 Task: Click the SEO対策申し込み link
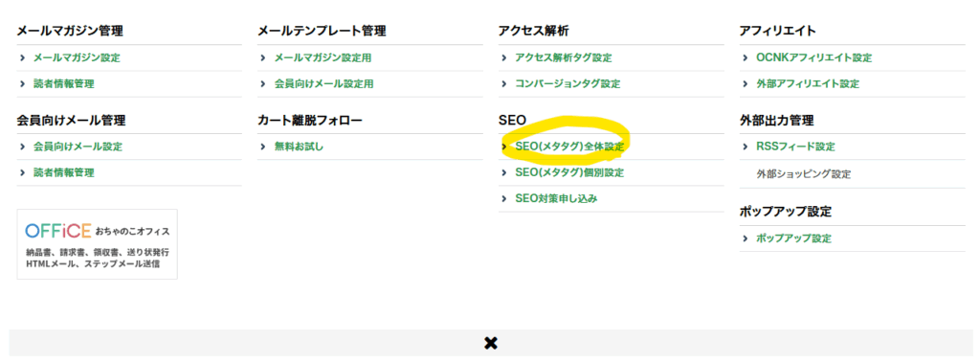pos(556,199)
